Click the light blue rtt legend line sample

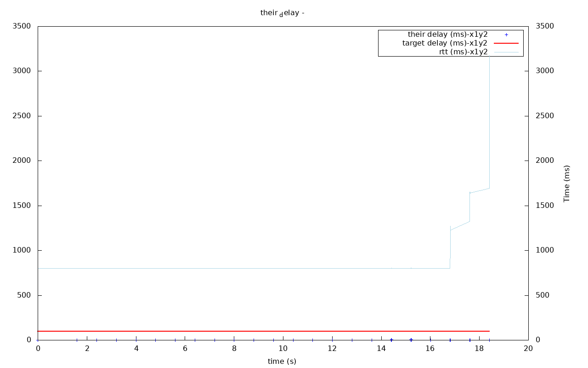pyautogui.click(x=506, y=52)
